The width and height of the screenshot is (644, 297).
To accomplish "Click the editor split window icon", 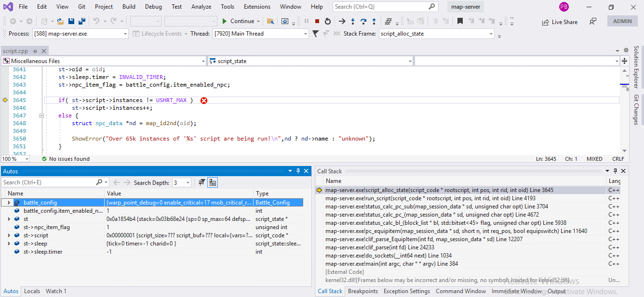I will (625, 61).
